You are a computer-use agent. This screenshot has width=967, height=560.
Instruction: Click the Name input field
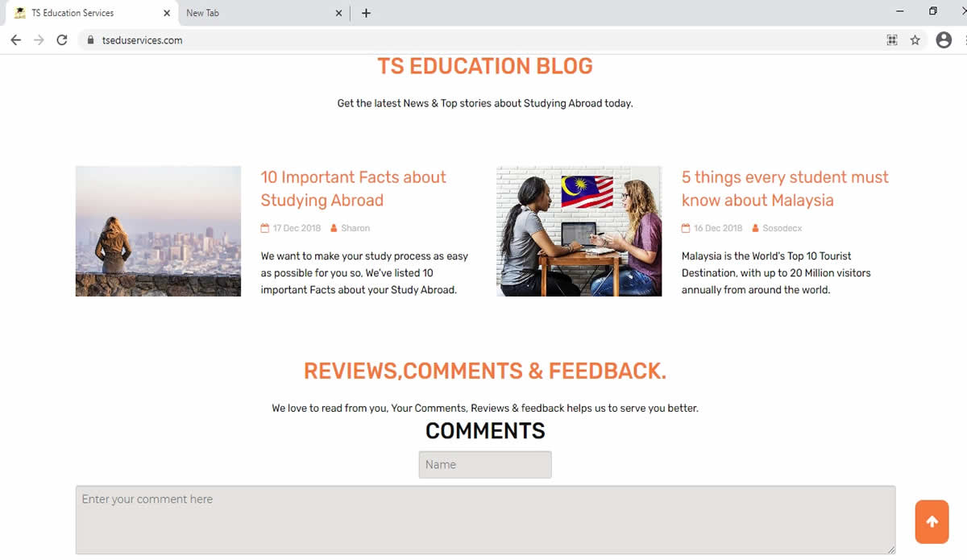click(485, 464)
